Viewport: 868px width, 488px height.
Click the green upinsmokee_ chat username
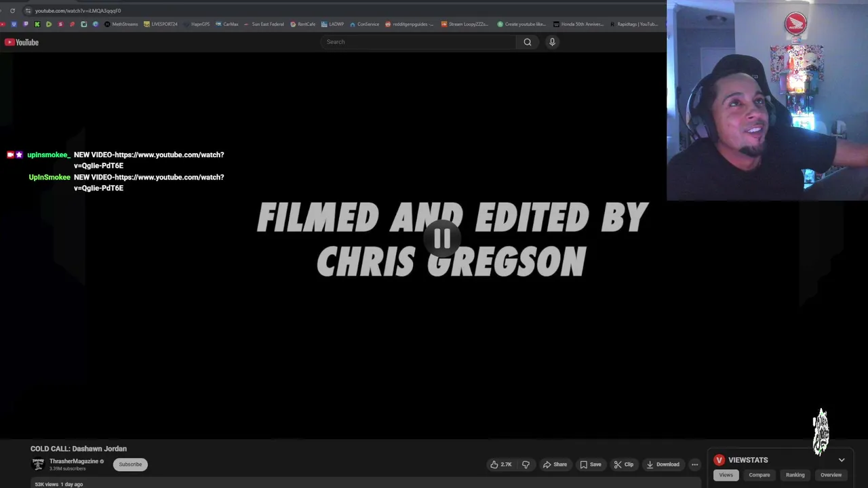click(x=49, y=155)
